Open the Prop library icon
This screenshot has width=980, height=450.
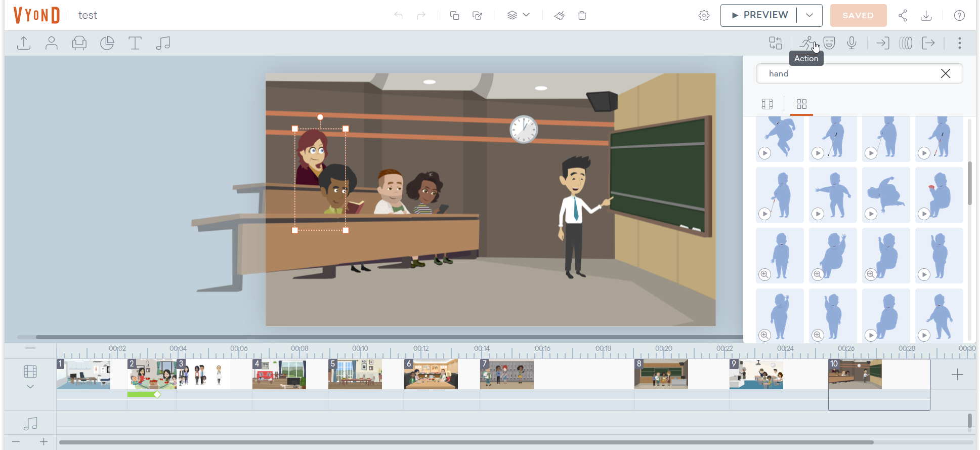pyautogui.click(x=79, y=44)
